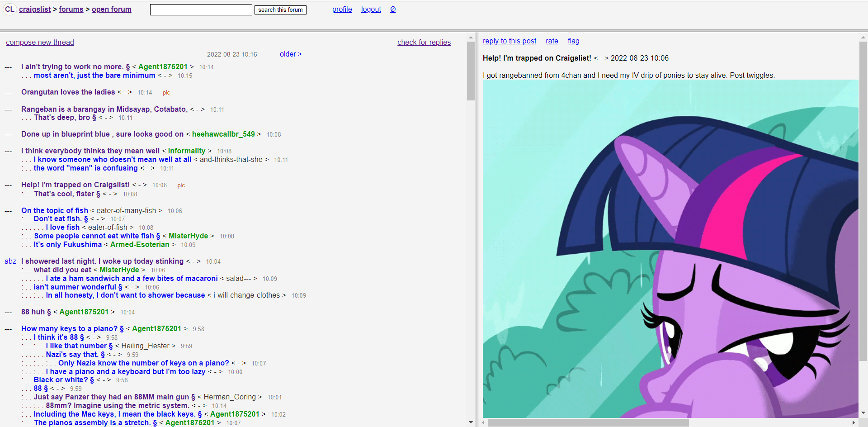Open reply 'Don't eat fish.'
This screenshot has width=868, height=427.
pyautogui.click(x=61, y=218)
